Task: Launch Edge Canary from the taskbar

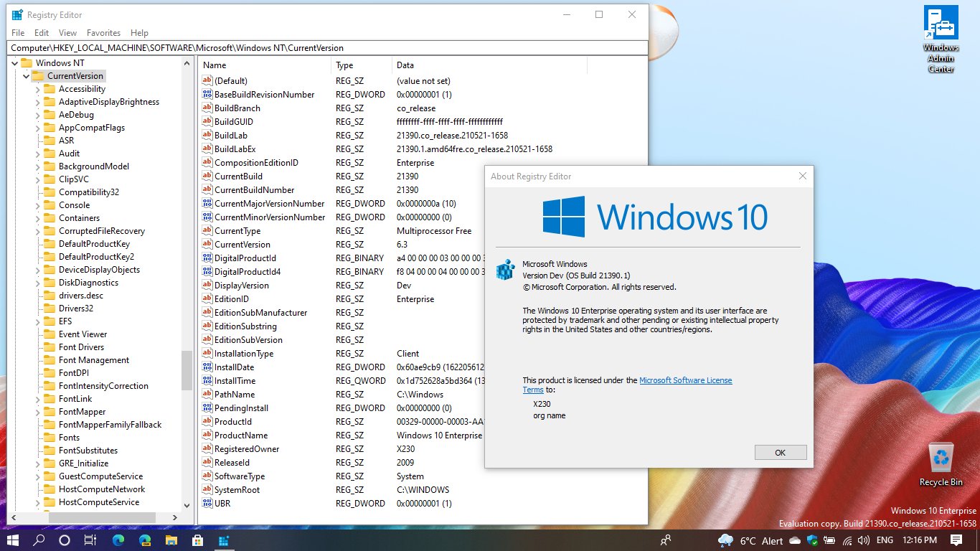Action: (x=145, y=540)
